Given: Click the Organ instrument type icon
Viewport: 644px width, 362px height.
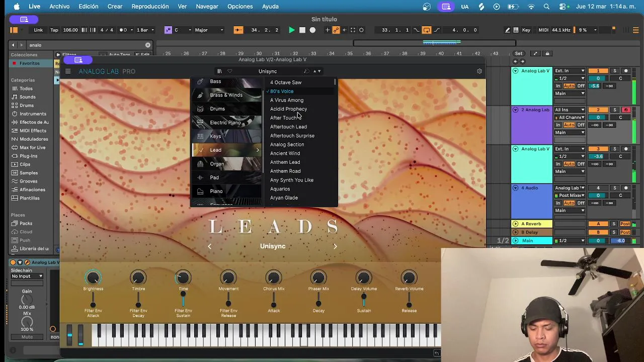Looking at the screenshot, I should [x=200, y=164].
